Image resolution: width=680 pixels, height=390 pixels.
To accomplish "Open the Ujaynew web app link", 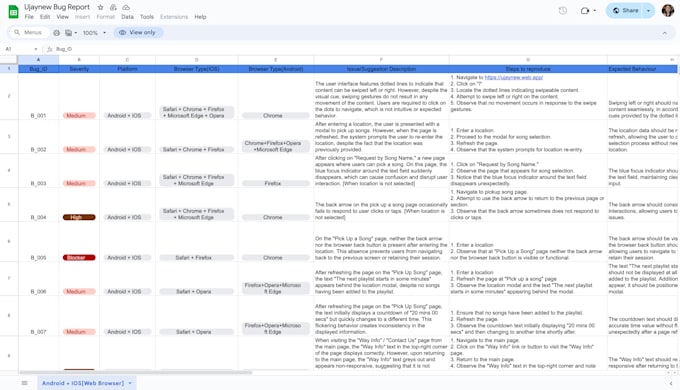I will click(513, 77).
